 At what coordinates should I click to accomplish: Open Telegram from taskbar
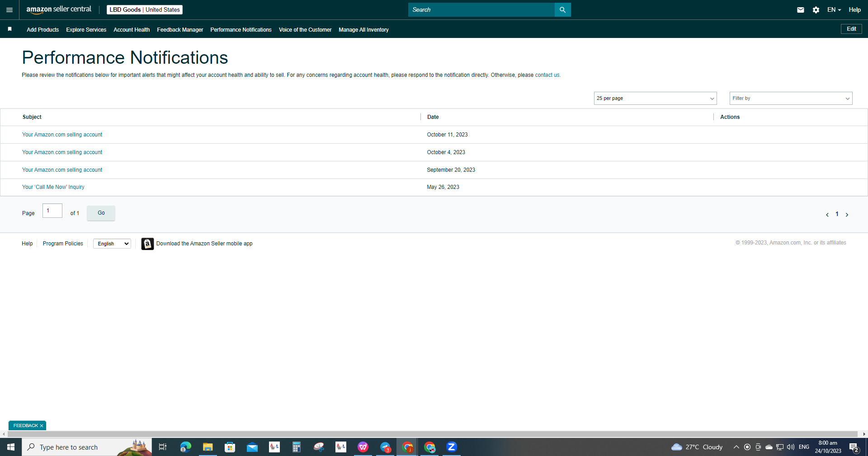point(385,447)
